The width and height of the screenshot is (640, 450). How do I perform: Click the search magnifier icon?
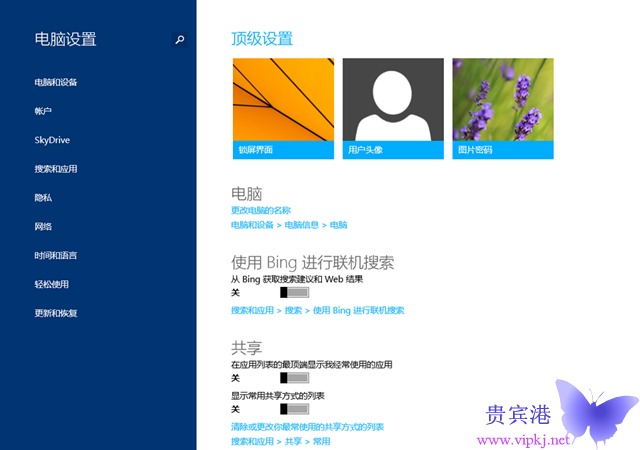(x=180, y=39)
